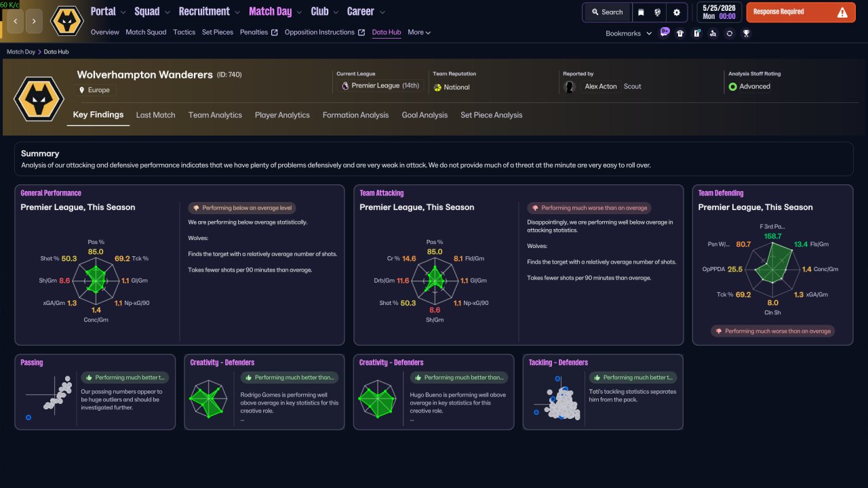Open the Data Hub submenu item

387,33
